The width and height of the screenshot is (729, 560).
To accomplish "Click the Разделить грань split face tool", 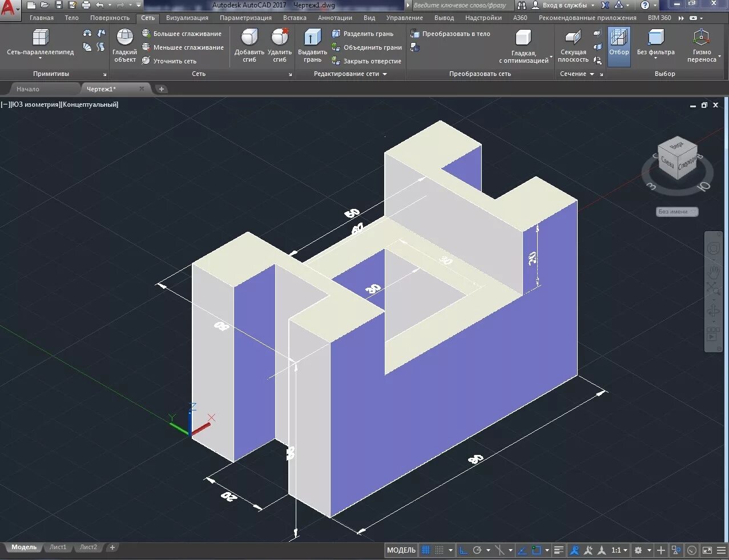I will 363,34.
